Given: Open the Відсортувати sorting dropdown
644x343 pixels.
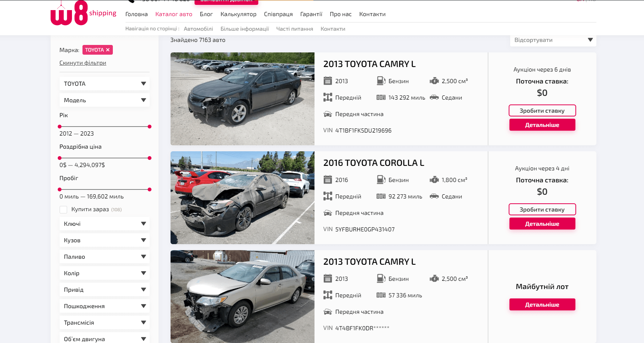Looking at the screenshot, I should click(553, 40).
